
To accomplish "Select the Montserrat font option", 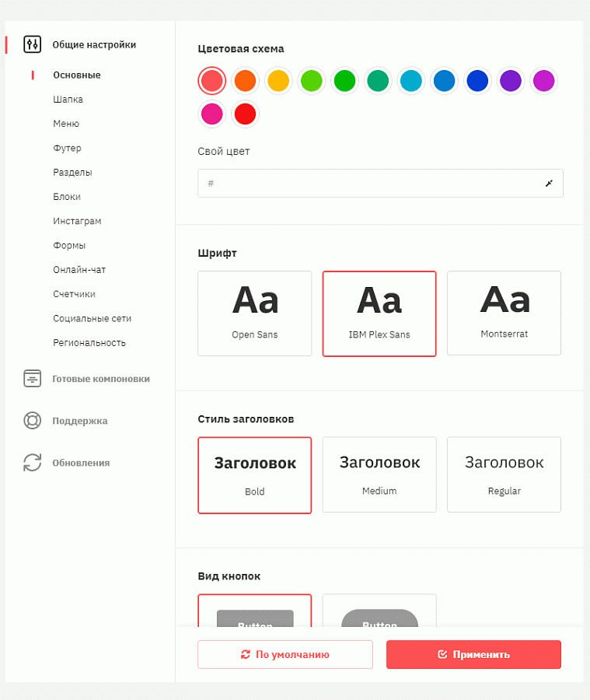I will (504, 313).
